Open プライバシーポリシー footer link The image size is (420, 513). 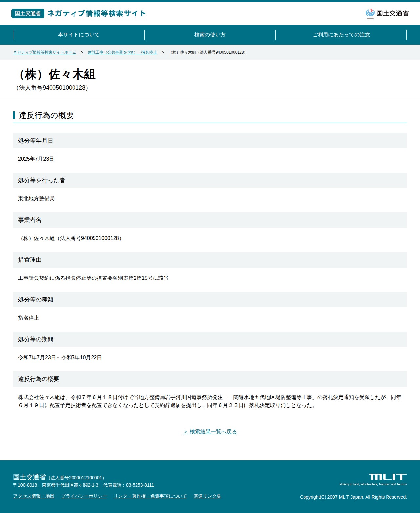pyautogui.click(x=84, y=496)
